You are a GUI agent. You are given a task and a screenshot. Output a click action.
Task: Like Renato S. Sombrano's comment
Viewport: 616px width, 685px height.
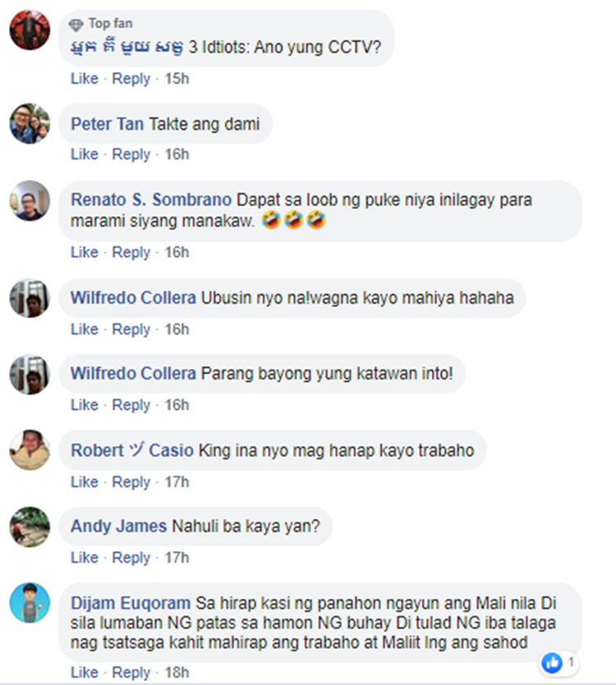85,252
